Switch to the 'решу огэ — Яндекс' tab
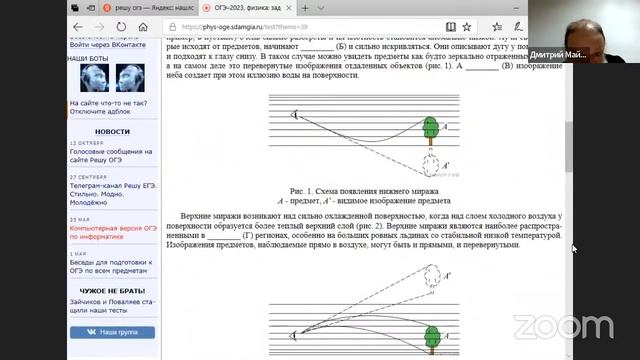 [x=149, y=8]
